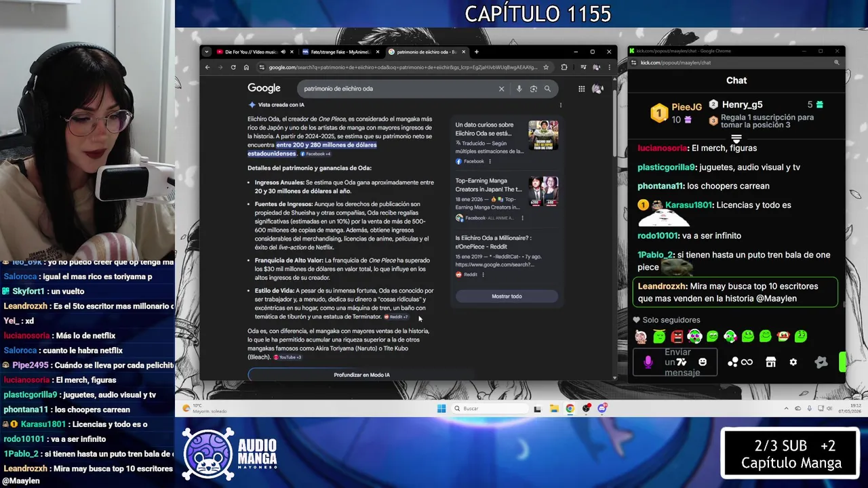The width and height of the screenshot is (868, 488).
Task: Click the Google logo
Action: pyautogui.click(x=264, y=88)
